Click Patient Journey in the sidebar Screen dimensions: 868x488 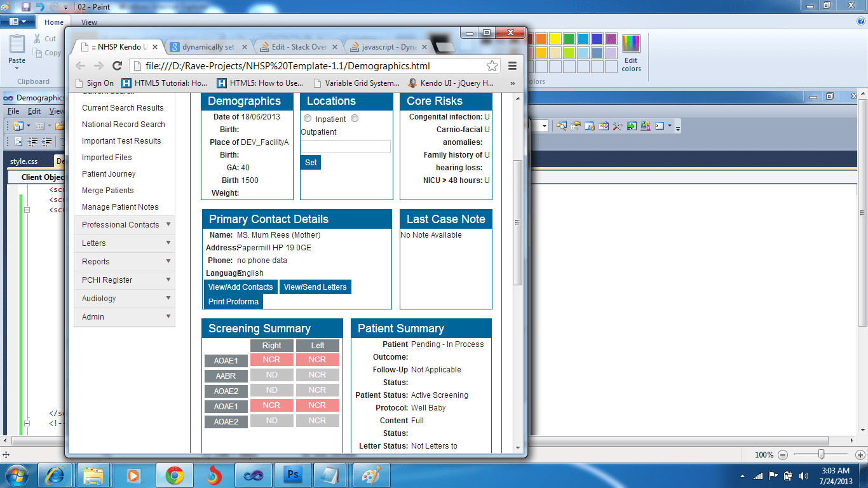click(x=109, y=174)
